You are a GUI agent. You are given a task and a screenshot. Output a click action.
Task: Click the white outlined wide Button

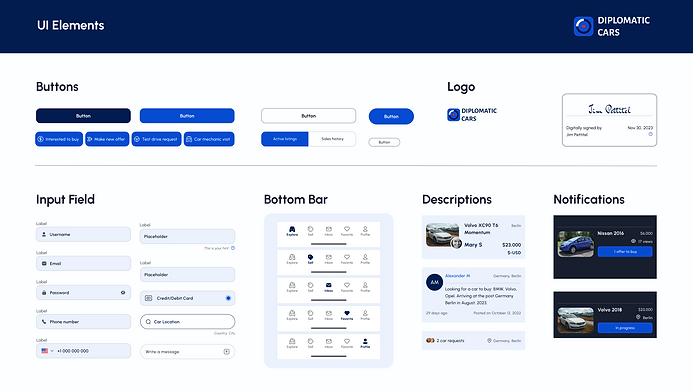308,116
